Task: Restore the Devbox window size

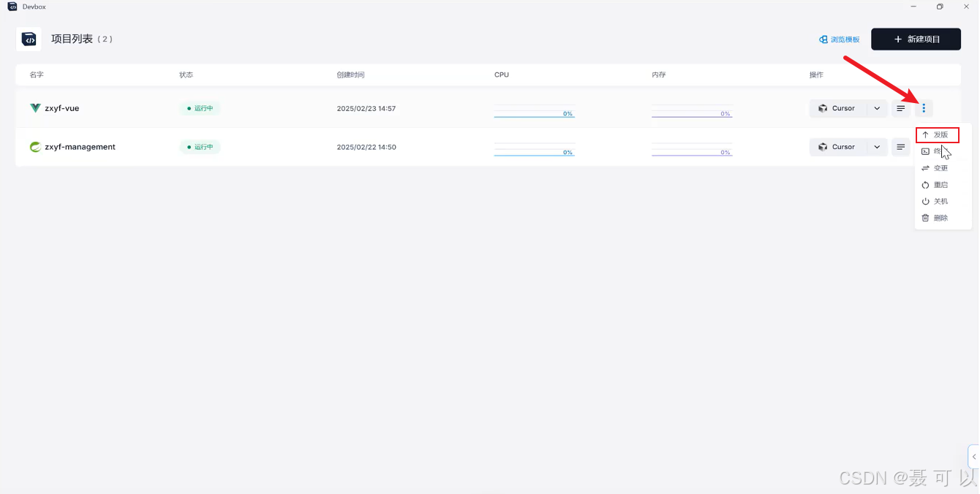Action: click(940, 7)
